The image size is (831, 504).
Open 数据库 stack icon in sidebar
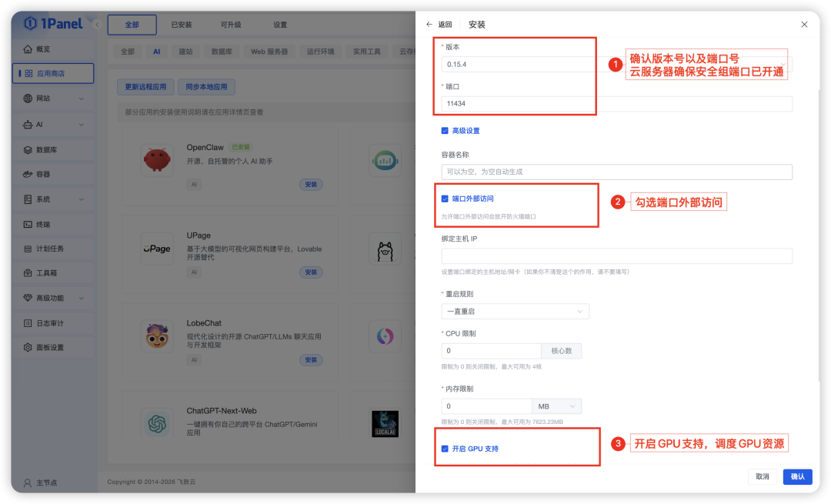(28, 150)
